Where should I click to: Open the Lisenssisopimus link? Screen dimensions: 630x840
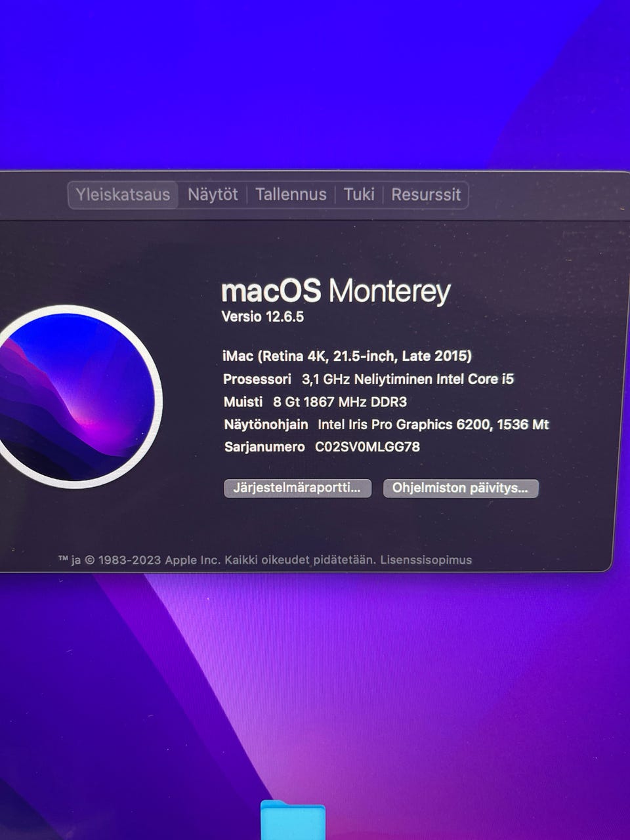tap(426, 560)
